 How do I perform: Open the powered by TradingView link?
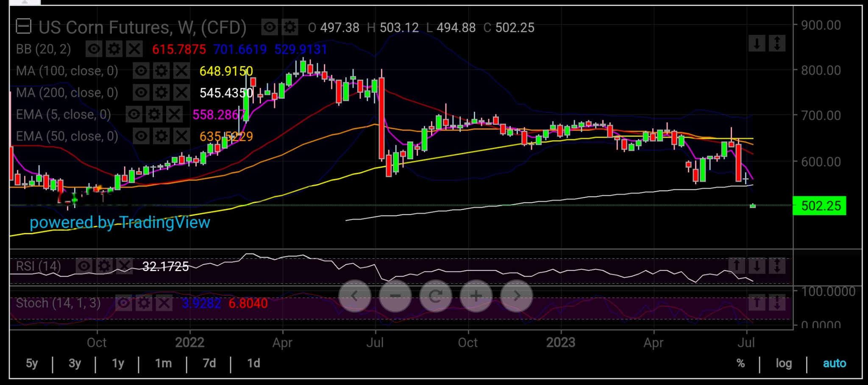click(x=120, y=222)
